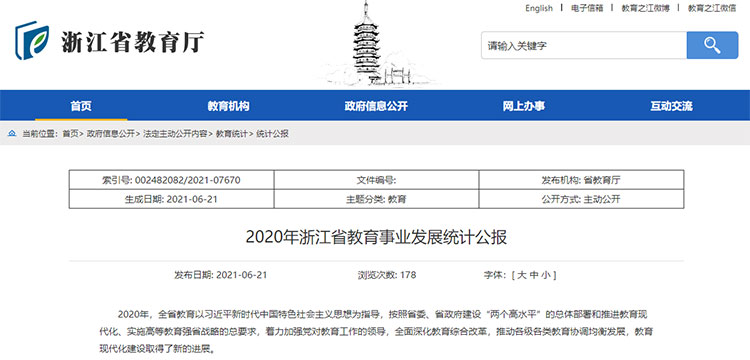Open the 电子信箱 link
Image resolution: width=750 pixels, height=360 pixels.
[587, 8]
